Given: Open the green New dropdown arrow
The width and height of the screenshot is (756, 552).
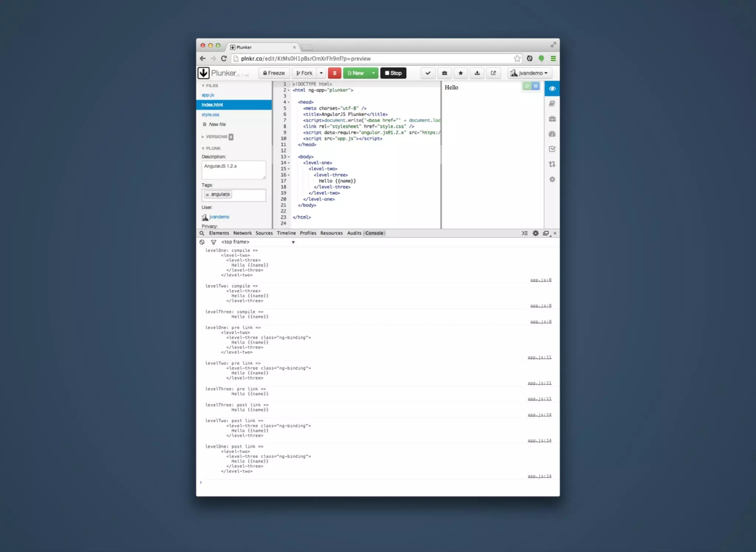Looking at the screenshot, I should pyautogui.click(x=374, y=73).
